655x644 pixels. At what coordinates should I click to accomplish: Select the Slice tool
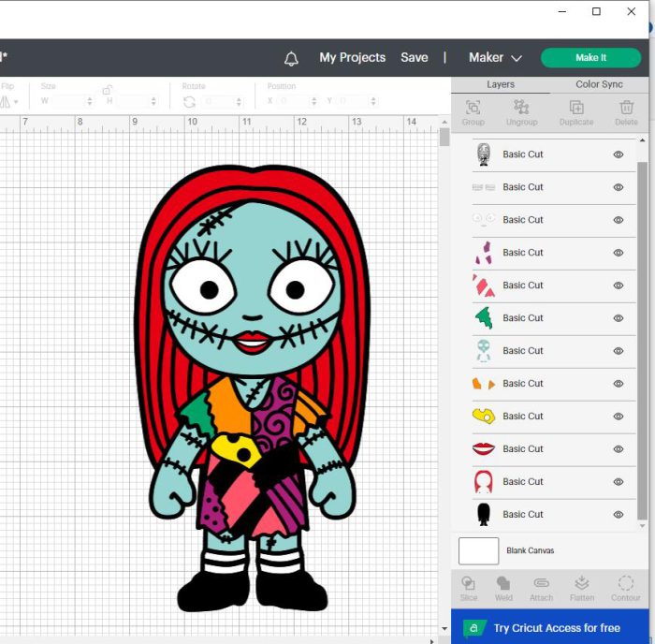click(x=468, y=583)
